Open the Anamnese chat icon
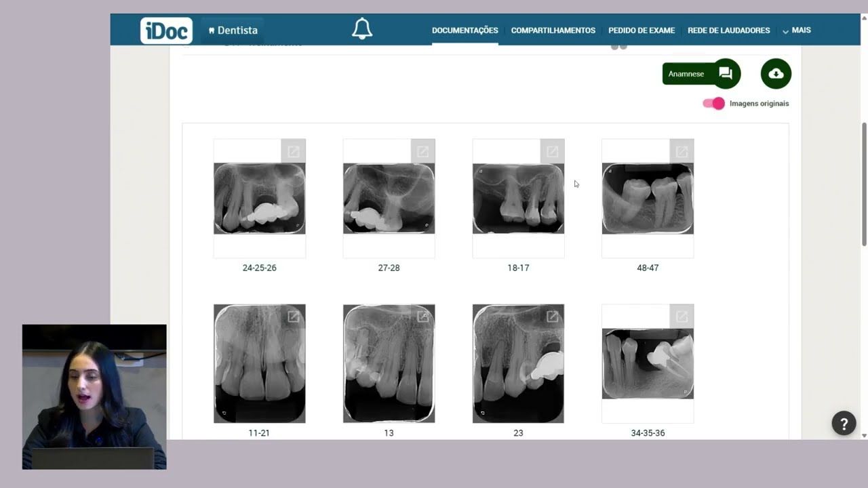This screenshot has height=488, width=868. (x=726, y=74)
